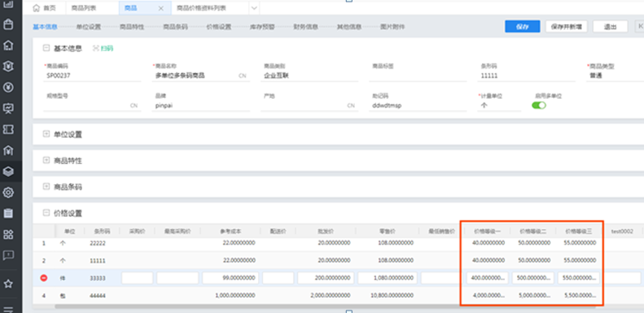644x313 pixels.
Task: Jump to 财务信息 step
Action: coord(305,27)
